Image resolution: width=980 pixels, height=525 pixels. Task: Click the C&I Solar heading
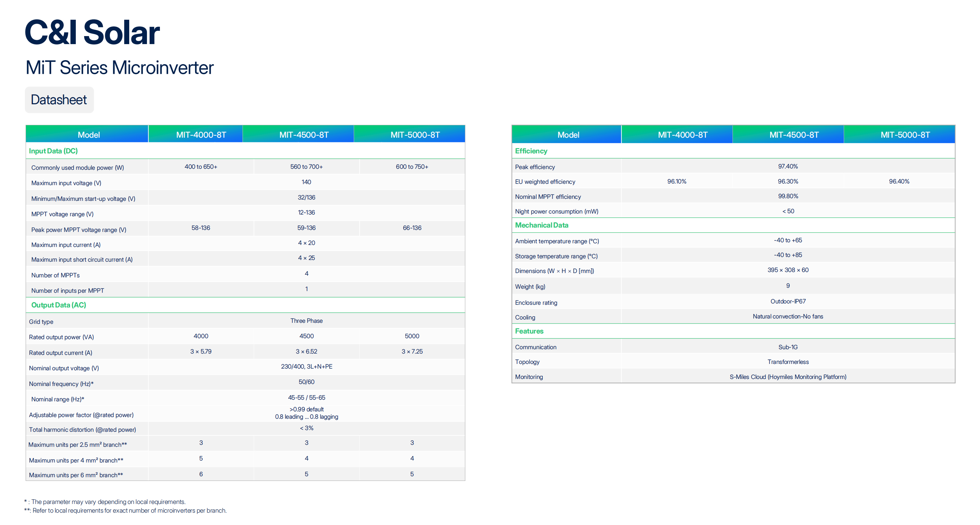click(92, 33)
